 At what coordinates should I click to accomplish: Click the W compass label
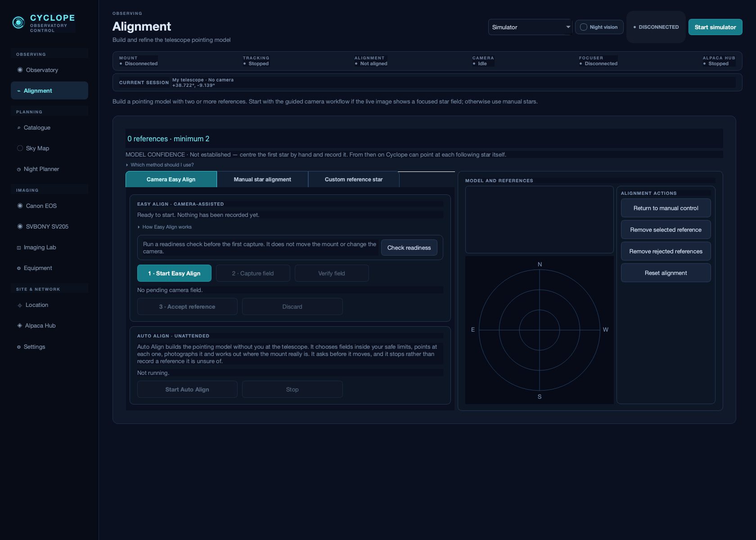[x=605, y=329]
